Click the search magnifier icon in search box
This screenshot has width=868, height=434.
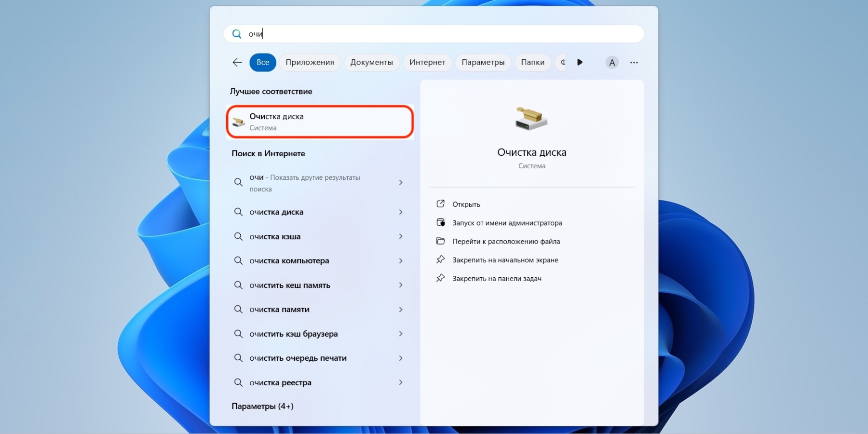[x=237, y=34]
